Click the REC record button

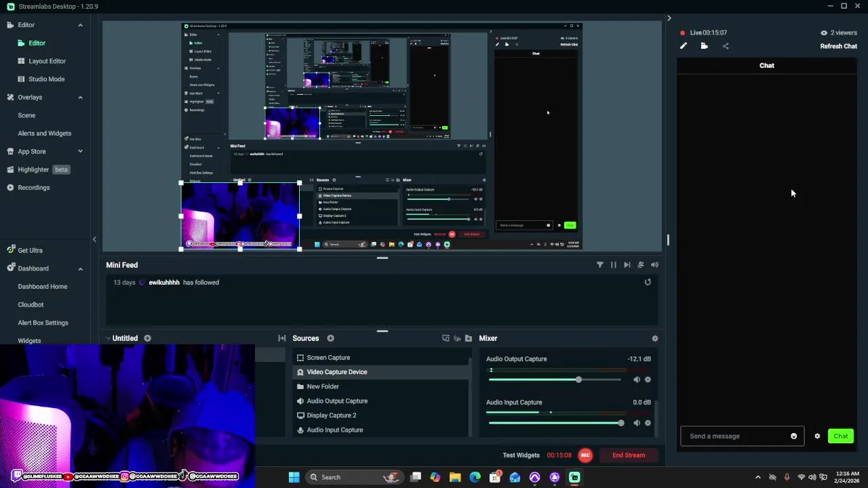(585, 455)
